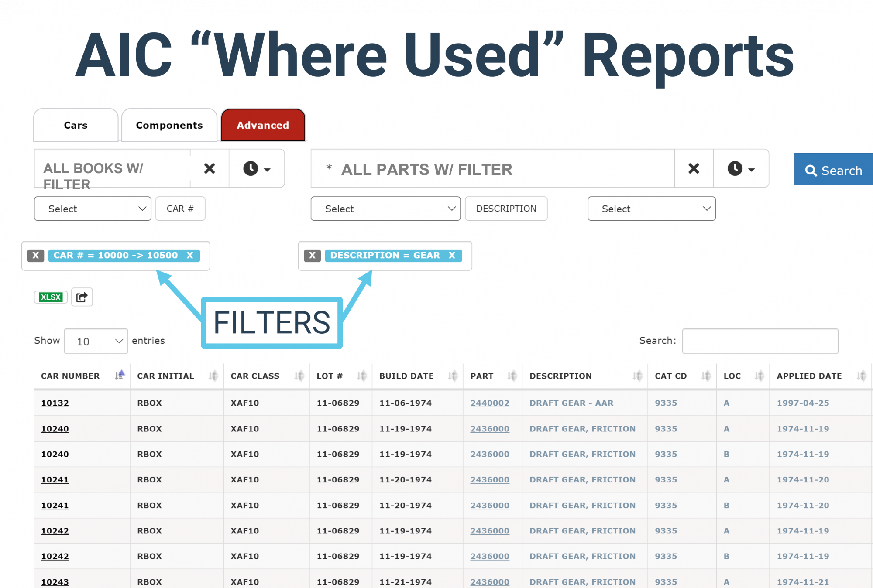Open the Show entries dropdown
The width and height of the screenshot is (873, 588).
(96, 341)
